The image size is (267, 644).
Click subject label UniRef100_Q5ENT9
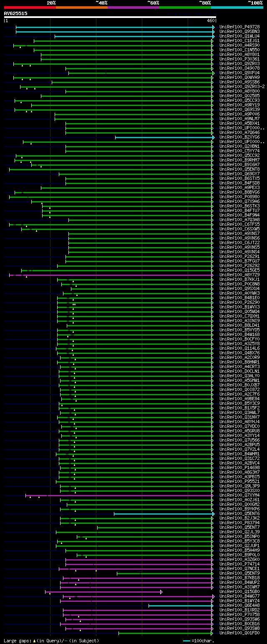239,573
